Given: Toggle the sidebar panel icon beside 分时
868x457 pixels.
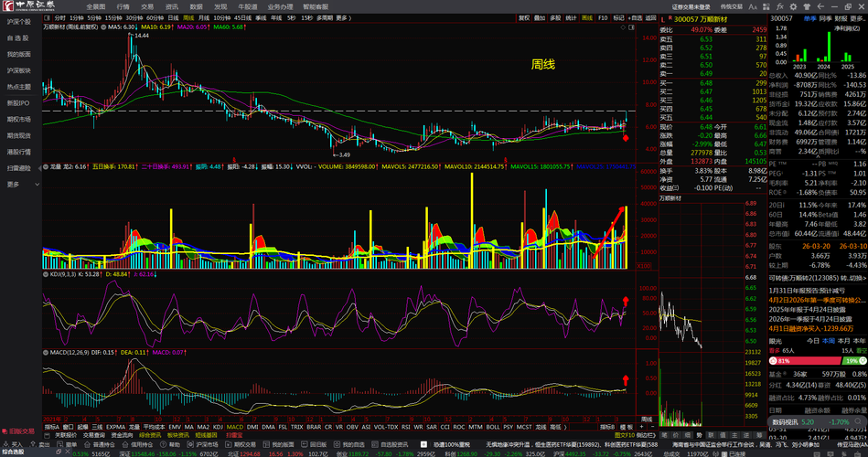Looking at the screenshot, I should tap(48, 17).
